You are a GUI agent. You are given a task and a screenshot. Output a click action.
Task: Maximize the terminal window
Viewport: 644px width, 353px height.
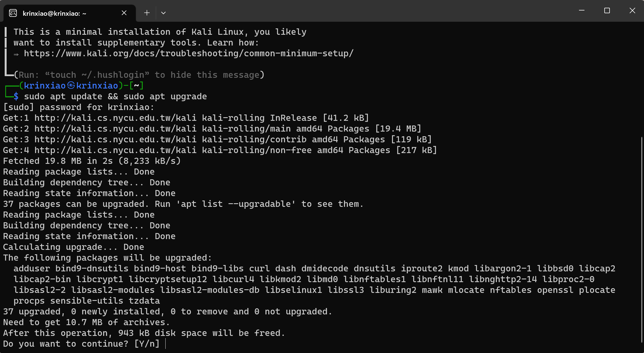[x=607, y=11]
